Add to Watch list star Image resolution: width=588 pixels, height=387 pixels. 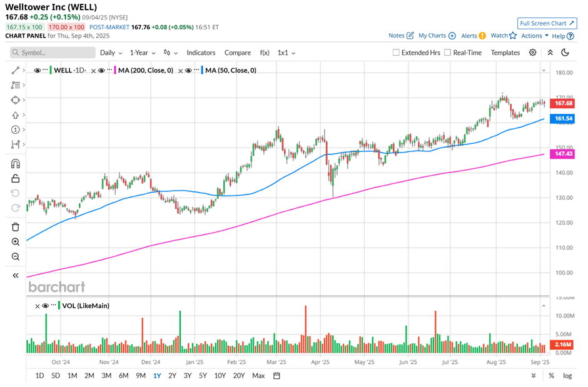click(513, 36)
